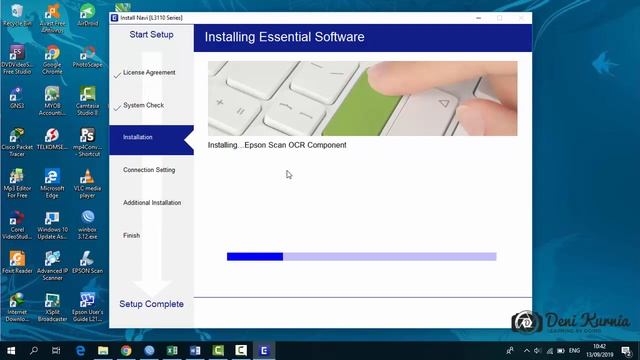640x360 pixels.
Task: Open Google Chrome desktop shortcut
Action: pyautogui.click(x=52, y=60)
